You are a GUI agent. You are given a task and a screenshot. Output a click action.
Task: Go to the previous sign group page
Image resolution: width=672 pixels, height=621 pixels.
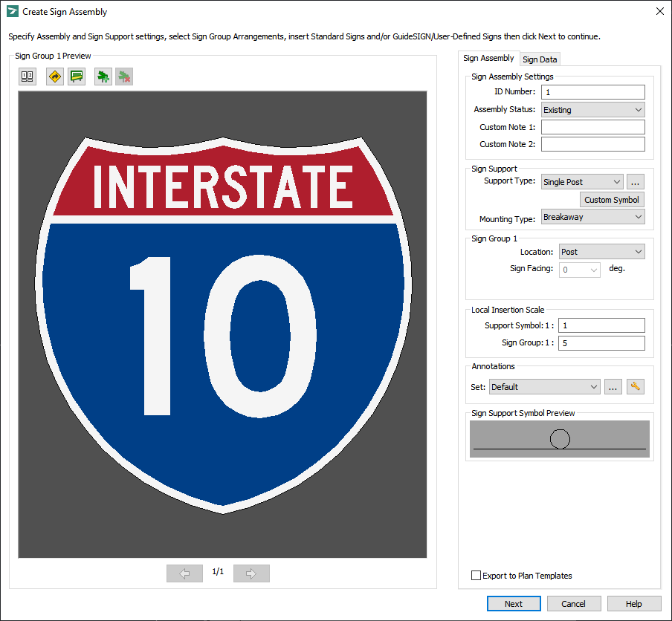point(184,573)
